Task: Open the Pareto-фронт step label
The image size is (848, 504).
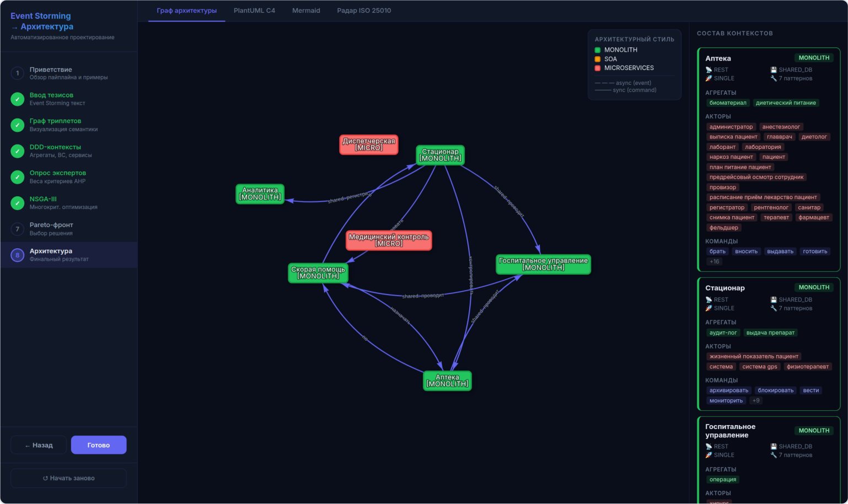Action: point(51,225)
